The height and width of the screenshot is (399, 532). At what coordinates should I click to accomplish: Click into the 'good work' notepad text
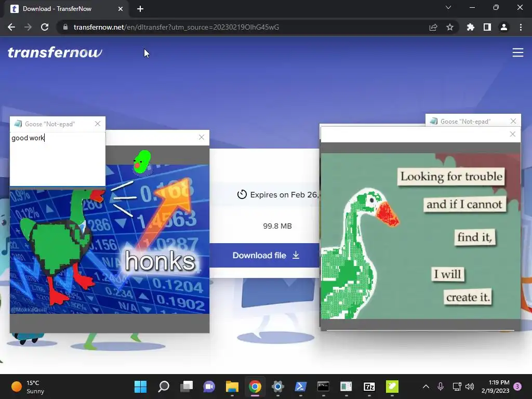[28, 138]
